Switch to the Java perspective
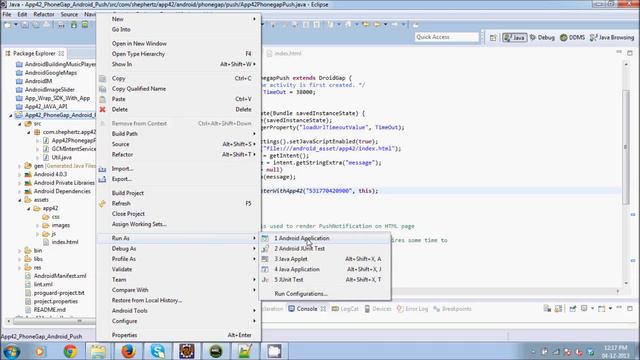The width and height of the screenshot is (640, 360). [514, 38]
